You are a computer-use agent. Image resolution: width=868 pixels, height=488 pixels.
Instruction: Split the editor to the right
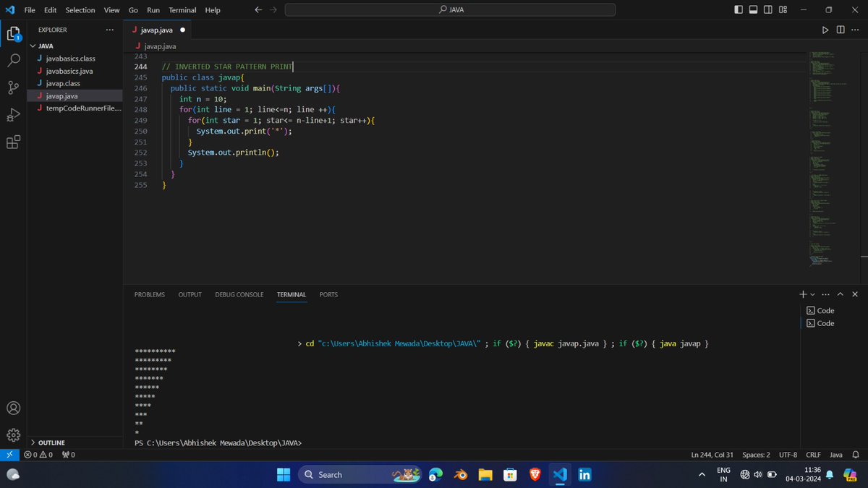pyautogui.click(x=841, y=30)
